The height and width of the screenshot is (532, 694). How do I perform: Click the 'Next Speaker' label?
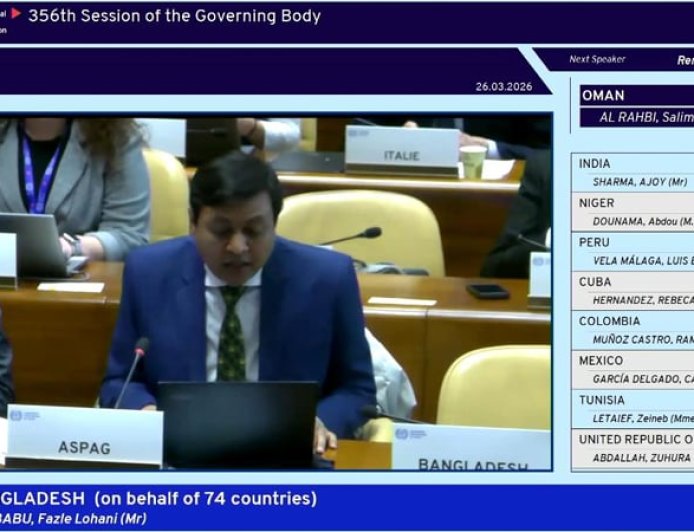pyautogui.click(x=597, y=59)
